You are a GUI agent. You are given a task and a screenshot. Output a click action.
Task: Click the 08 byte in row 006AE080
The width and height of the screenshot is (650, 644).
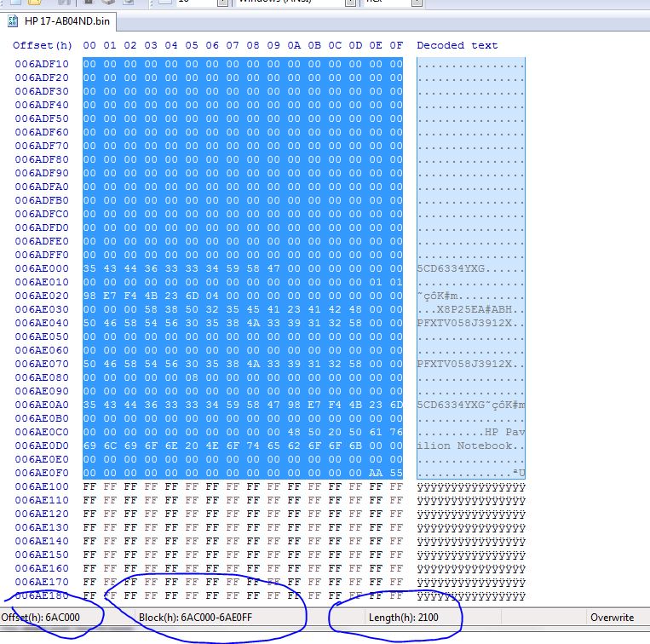click(x=192, y=377)
